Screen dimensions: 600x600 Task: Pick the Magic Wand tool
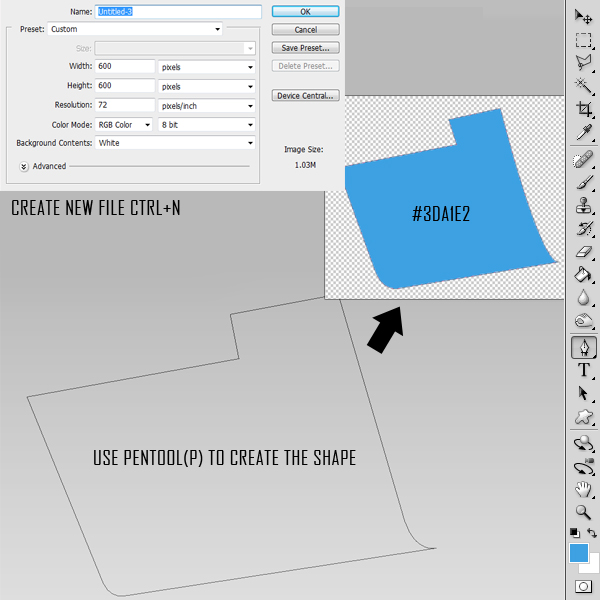(x=584, y=85)
